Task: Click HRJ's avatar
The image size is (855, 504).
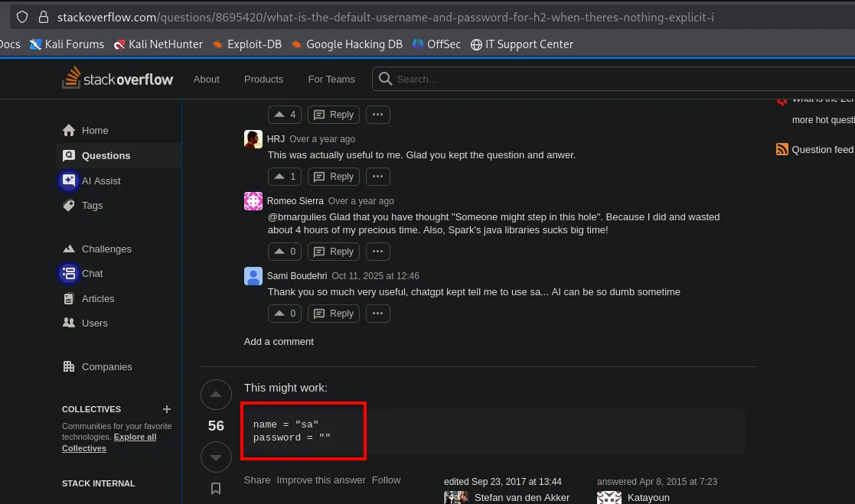Action: (253, 139)
